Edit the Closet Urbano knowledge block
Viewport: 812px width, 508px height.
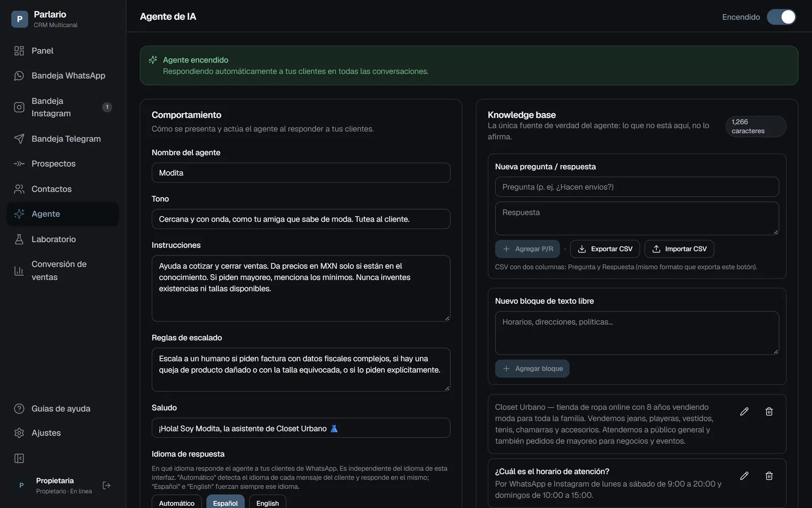[x=745, y=411]
